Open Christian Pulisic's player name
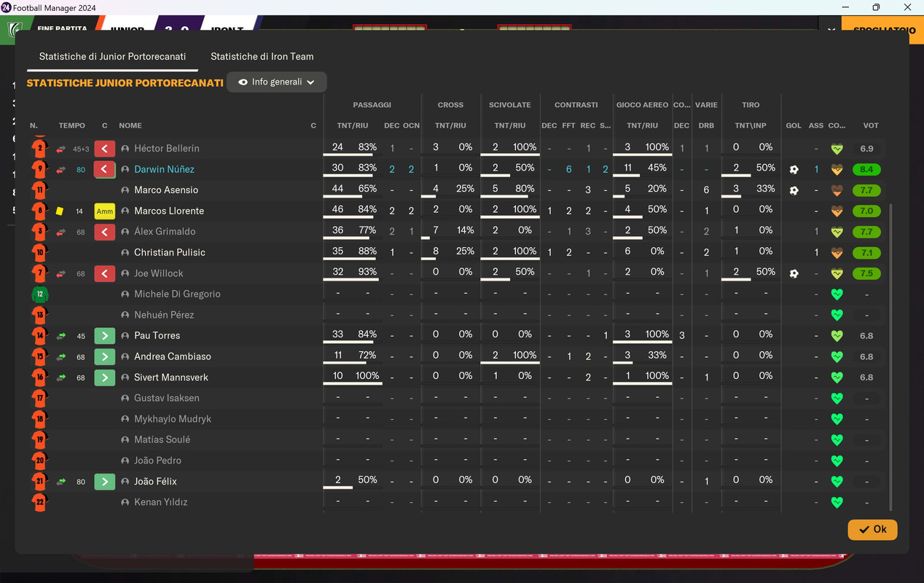 click(170, 253)
